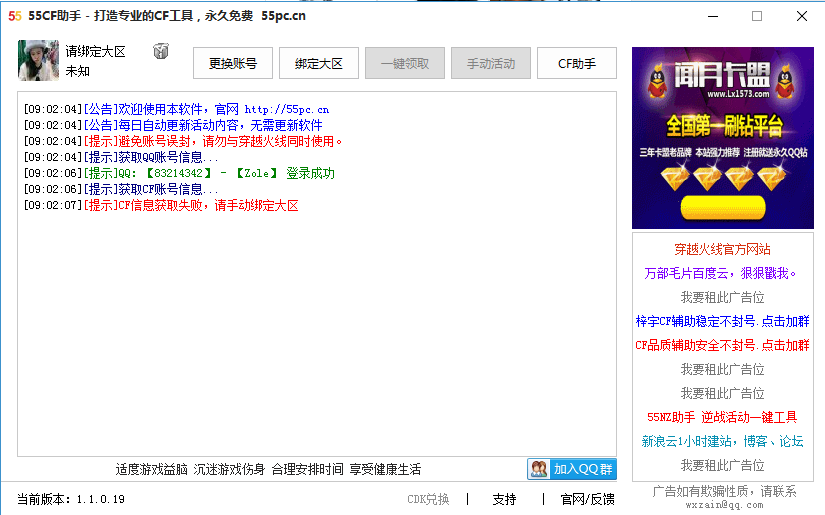Click the 加入QQ群 button
Image resolution: width=825 pixels, height=515 pixels.
[x=572, y=469]
